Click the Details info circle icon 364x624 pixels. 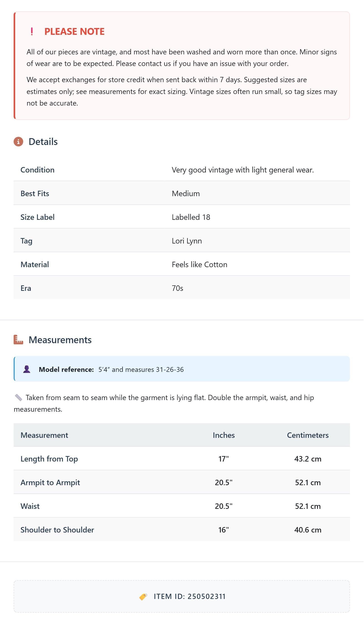(x=18, y=142)
